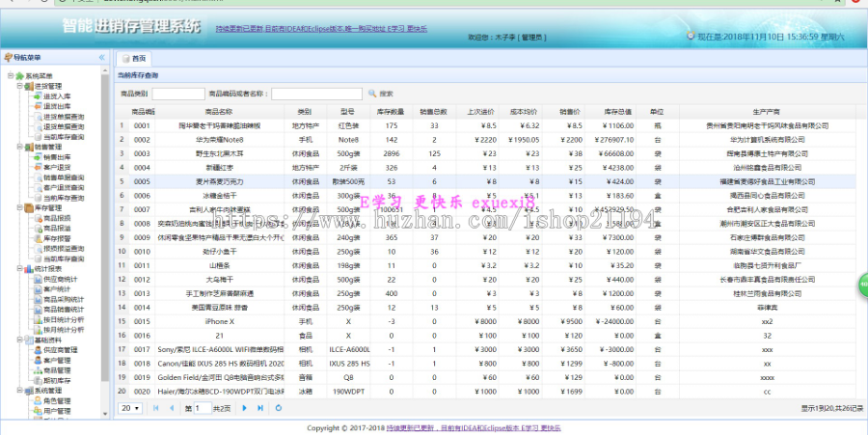Viewport: 868px width, 435px height.
Task: Open 商品报溢 in the navigation tree
Action: tap(57, 228)
